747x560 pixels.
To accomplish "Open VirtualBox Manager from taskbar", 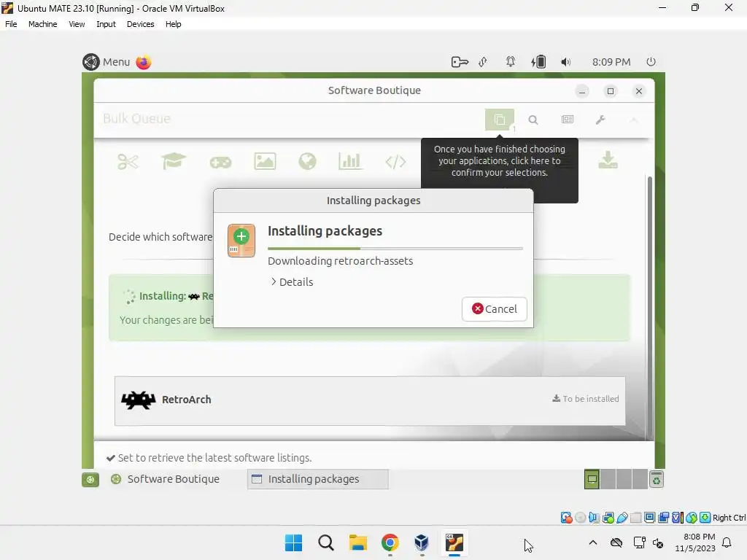I will point(422,542).
